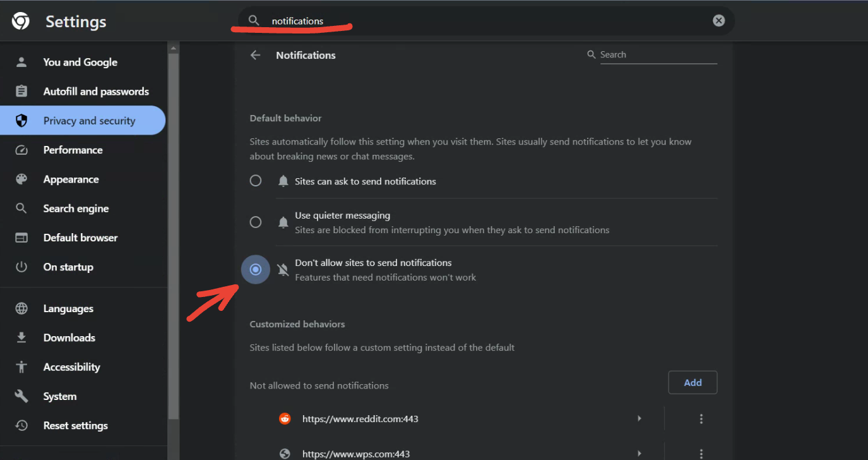Click the https://www.wps.com:443 entry
Image resolution: width=868 pixels, height=460 pixels.
(356, 454)
